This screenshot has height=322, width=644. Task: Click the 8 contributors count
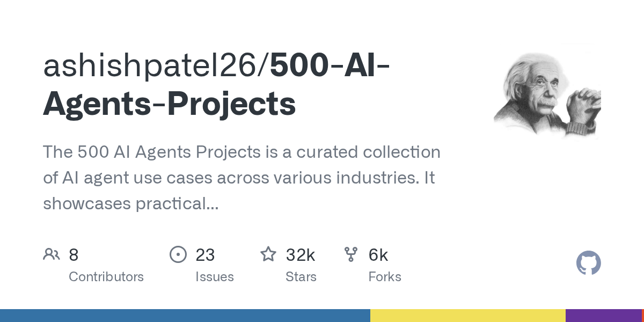coord(74,255)
